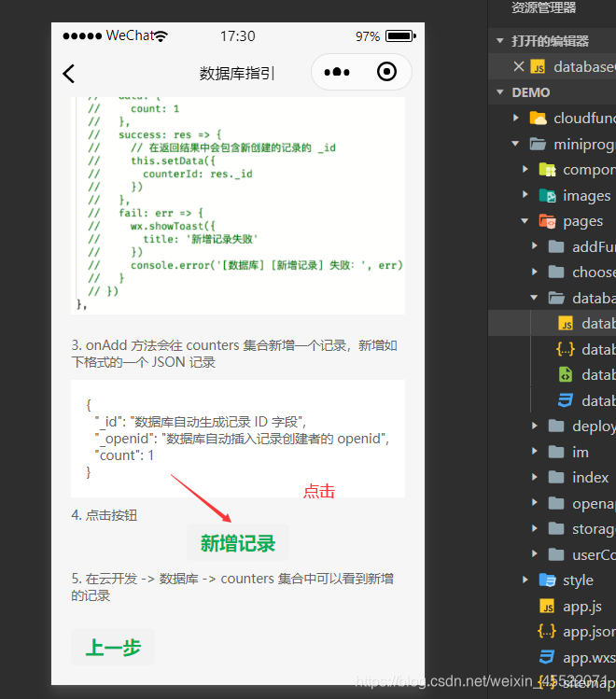Click the openapi folder icon
Screen dimensions: 616x699
point(556,503)
